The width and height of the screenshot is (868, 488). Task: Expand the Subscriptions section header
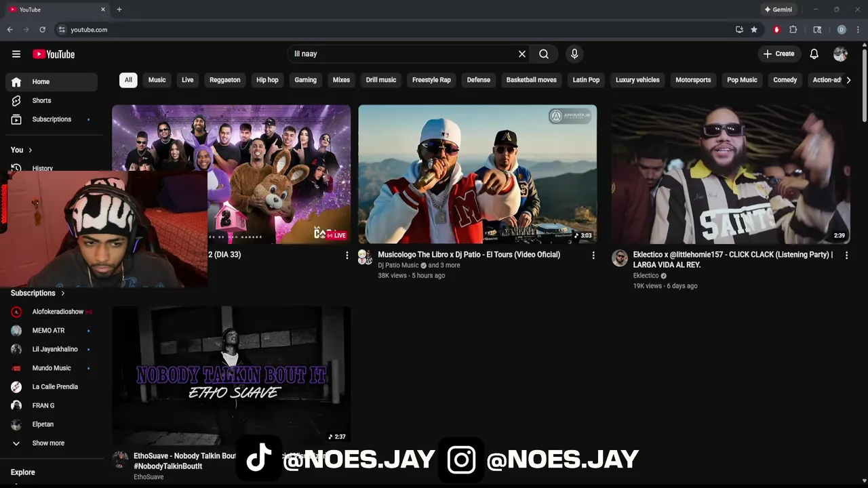click(x=39, y=293)
